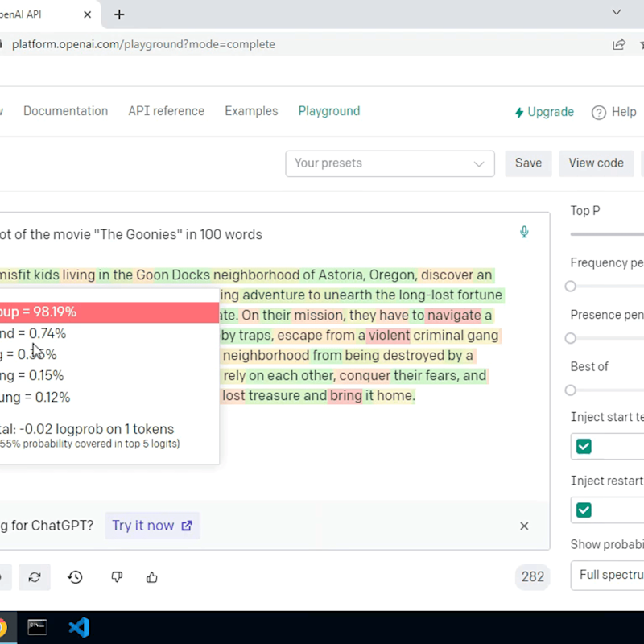The height and width of the screenshot is (644, 644).
Task: Follow the Try it now link
Action: [x=152, y=525]
